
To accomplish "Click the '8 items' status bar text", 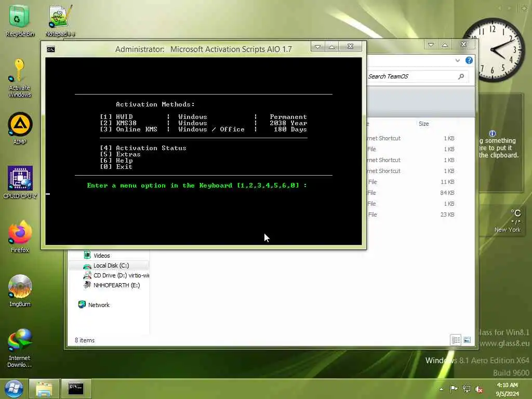I will point(85,340).
